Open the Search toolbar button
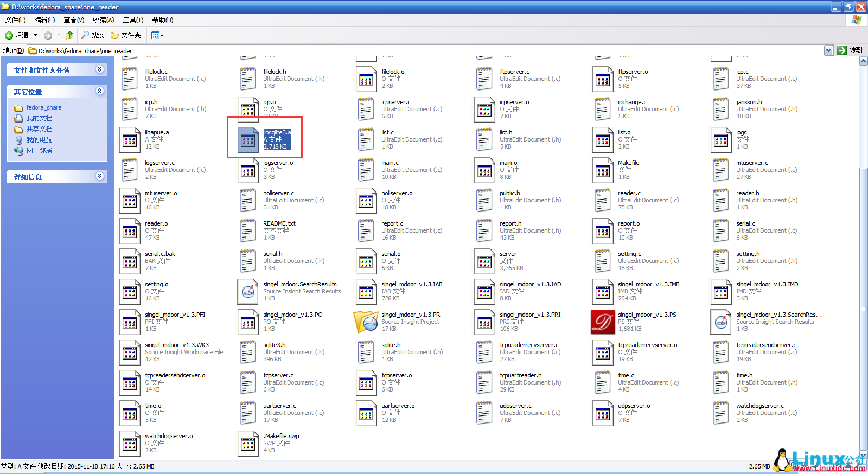868x474 pixels. coord(92,35)
